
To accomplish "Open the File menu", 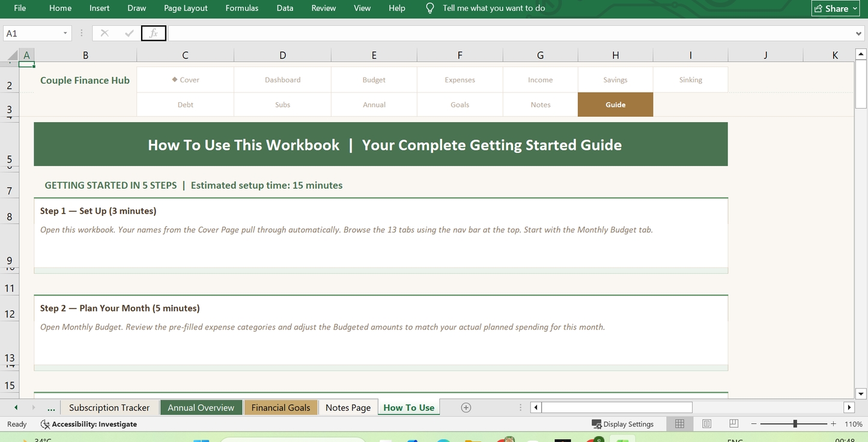I will tap(20, 8).
